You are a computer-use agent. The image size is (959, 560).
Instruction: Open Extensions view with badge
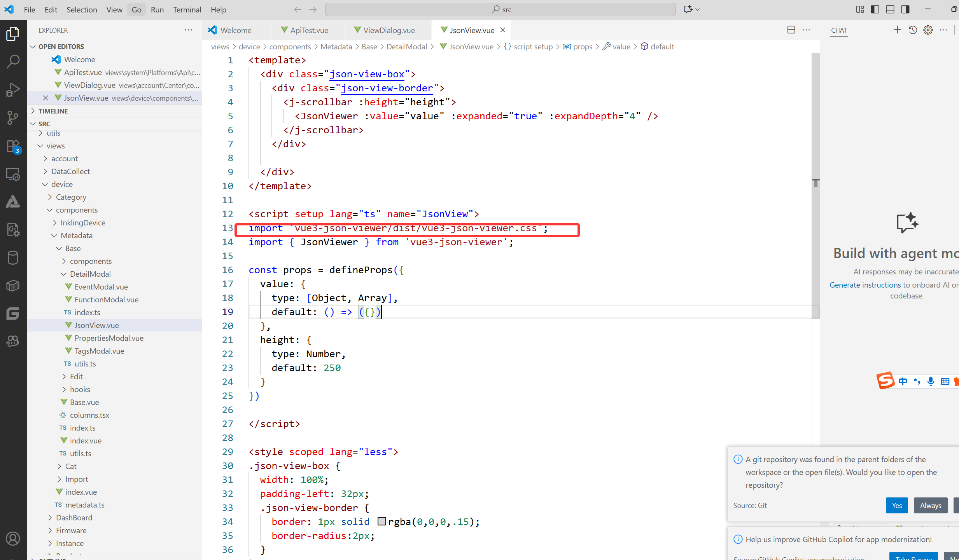(13, 146)
